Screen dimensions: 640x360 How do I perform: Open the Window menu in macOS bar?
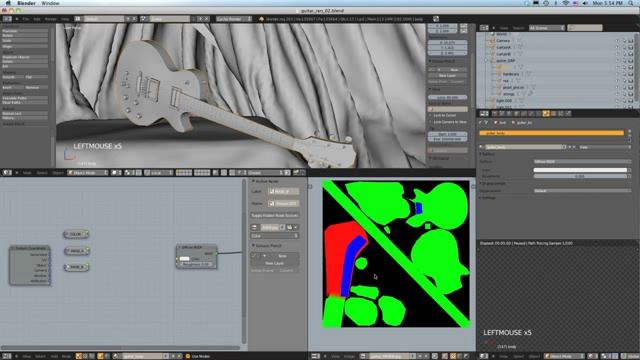click(x=50, y=3)
